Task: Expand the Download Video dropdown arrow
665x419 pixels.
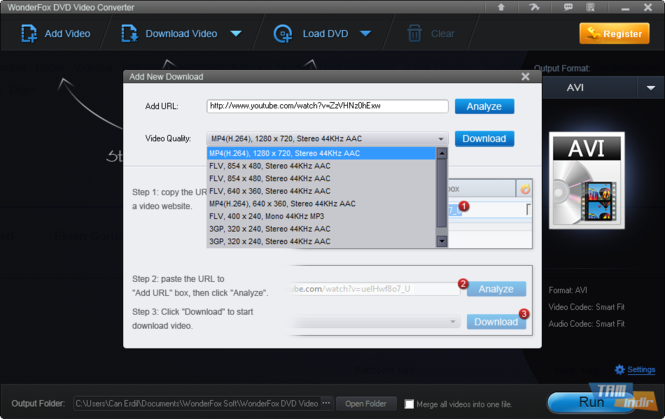Action: click(x=236, y=34)
